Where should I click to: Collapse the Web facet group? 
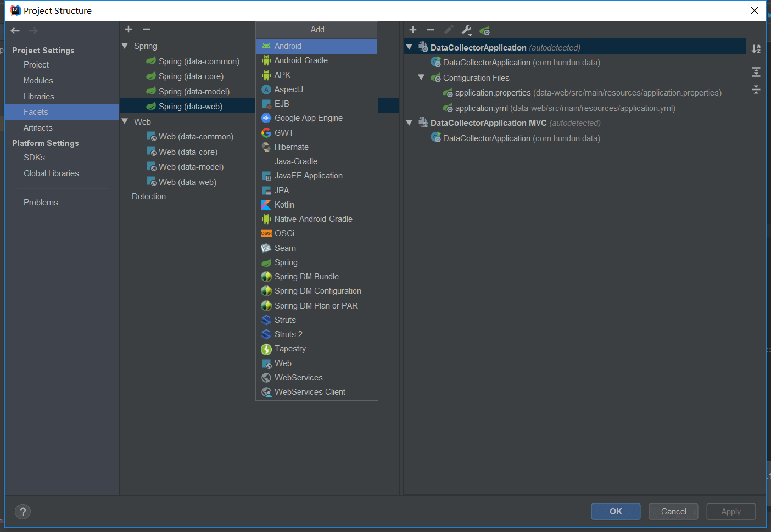[125, 121]
